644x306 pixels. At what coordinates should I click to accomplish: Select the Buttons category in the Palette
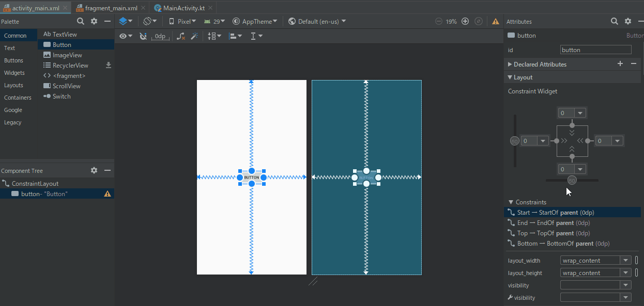13,60
